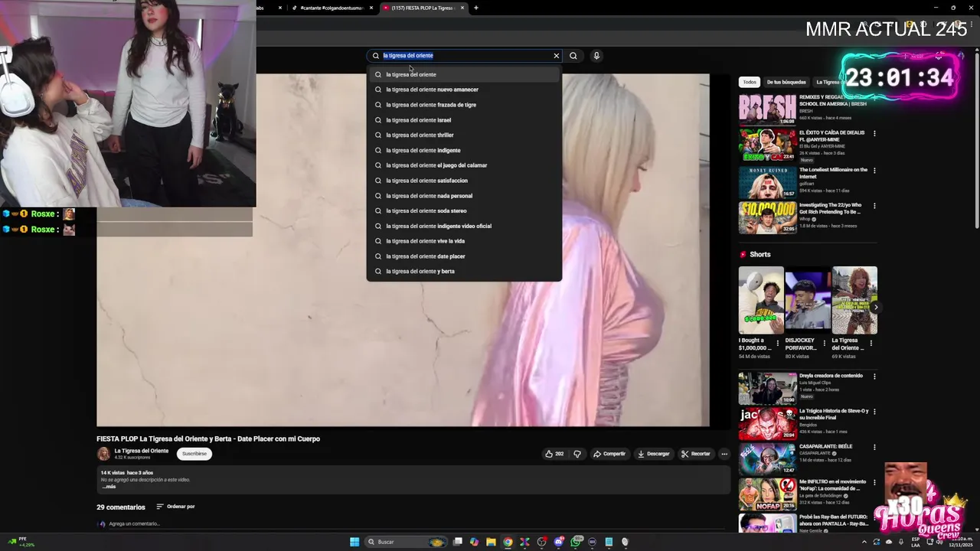
Task: Open NOFAP 'Me INFILTRO' video thumbnail
Action: pos(767,495)
